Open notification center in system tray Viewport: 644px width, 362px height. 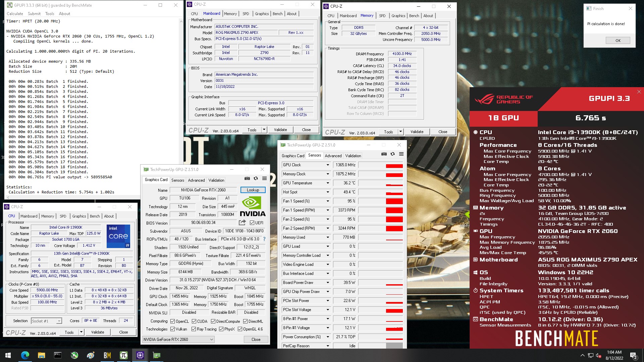[x=634, y=356]
